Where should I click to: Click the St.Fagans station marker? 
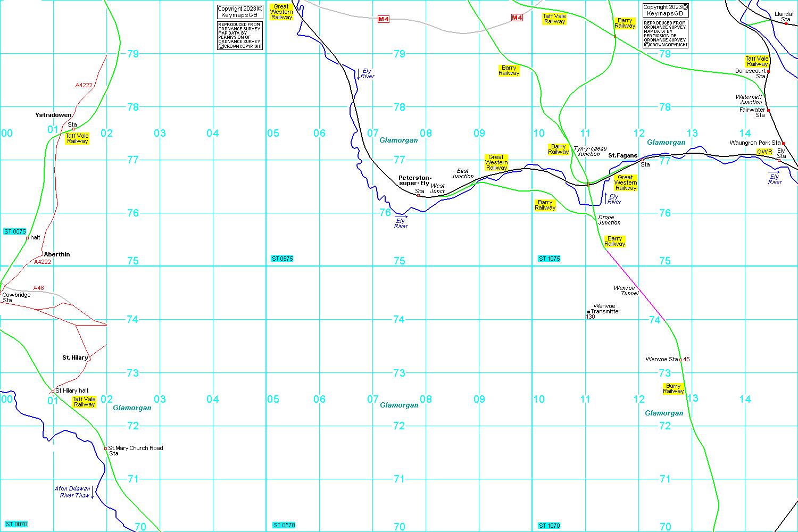point(642,160)
